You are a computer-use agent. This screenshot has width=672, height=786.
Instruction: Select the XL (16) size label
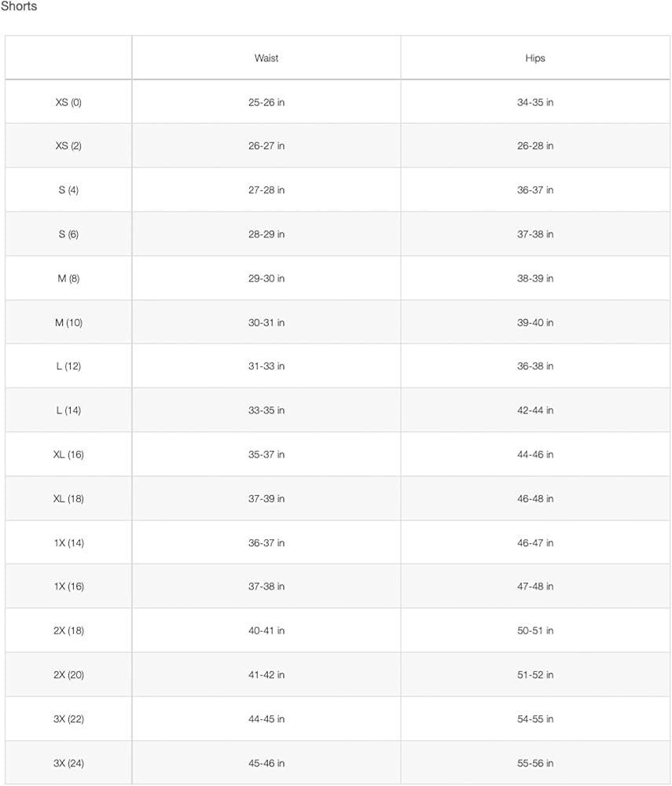(68, 454)
